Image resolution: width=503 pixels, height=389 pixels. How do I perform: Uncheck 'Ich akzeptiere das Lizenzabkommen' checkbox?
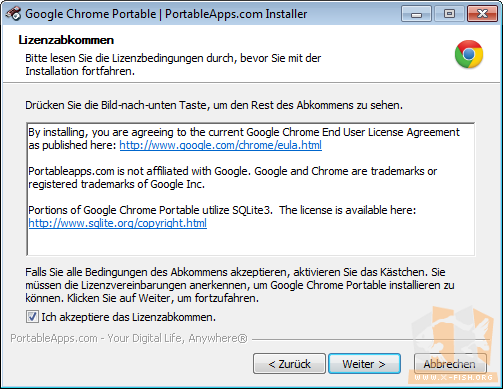tap(32, 317)
